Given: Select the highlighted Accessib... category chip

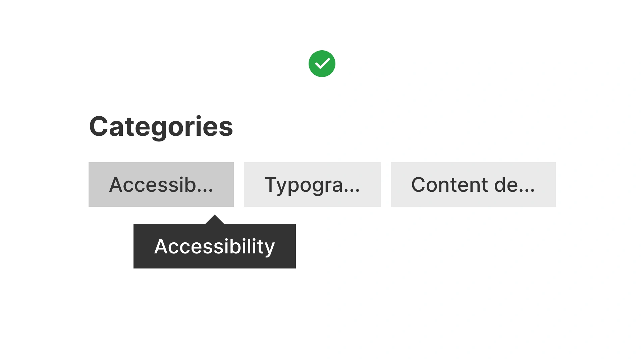Looking at the screenshot, I should point(161,184).
